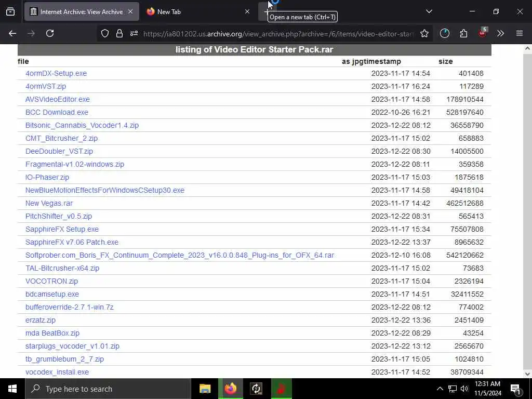Viewport: 532px width, 399px height.
Task: Open CMT_Bitcrusher_2.zip link
Action: pos(61,138)
